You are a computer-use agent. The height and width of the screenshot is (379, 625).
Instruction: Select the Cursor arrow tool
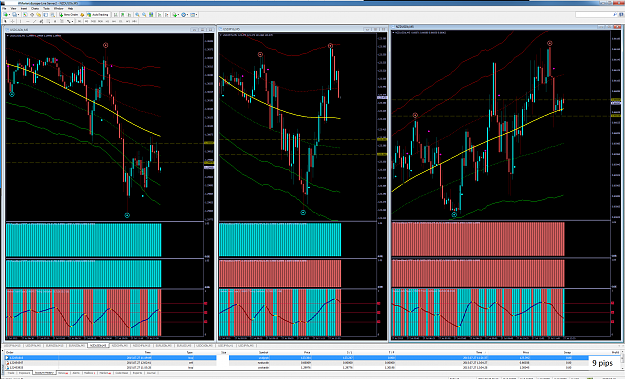pyautogui.click(x=5, y=22)
